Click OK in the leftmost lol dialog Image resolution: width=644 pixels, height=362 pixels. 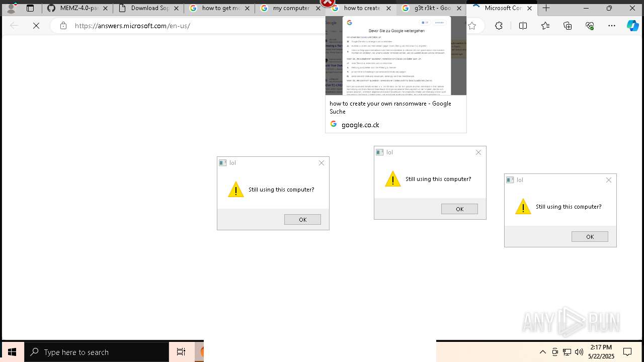[302, 219]
